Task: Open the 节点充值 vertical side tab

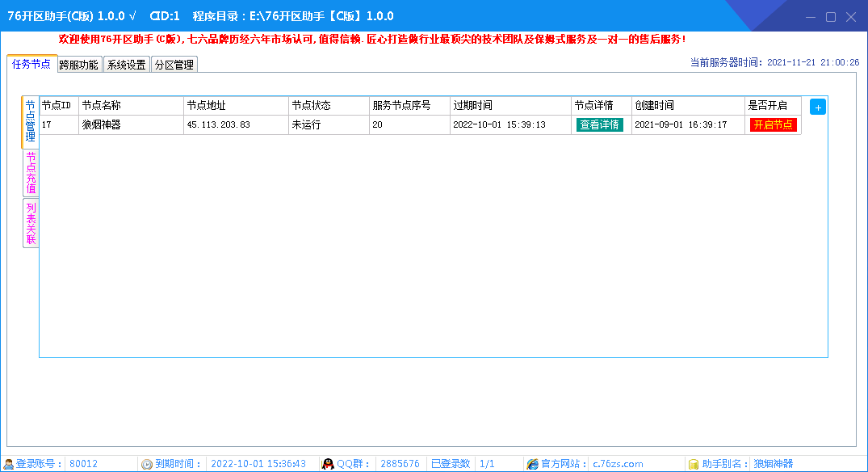Action: (31, 173)
